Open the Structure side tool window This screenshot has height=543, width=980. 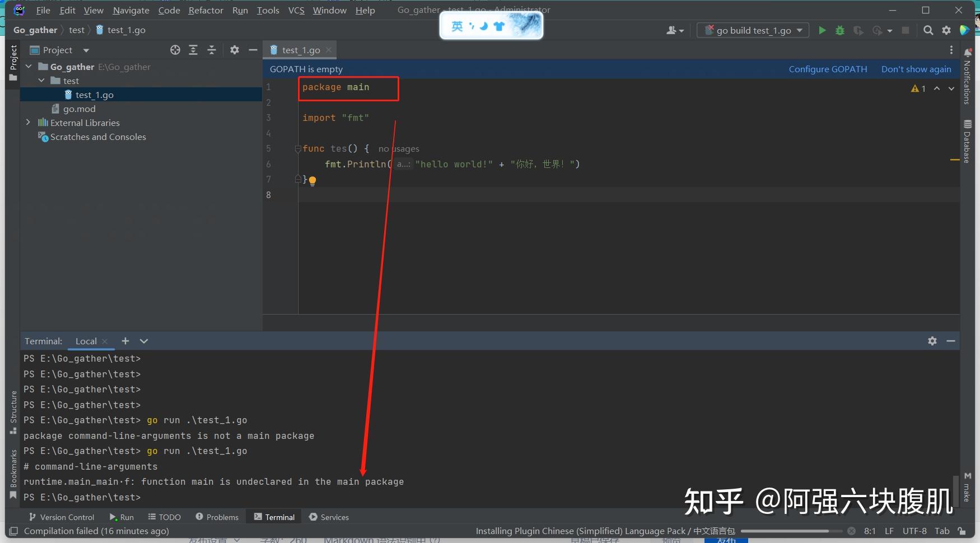[x=13, y=412]
